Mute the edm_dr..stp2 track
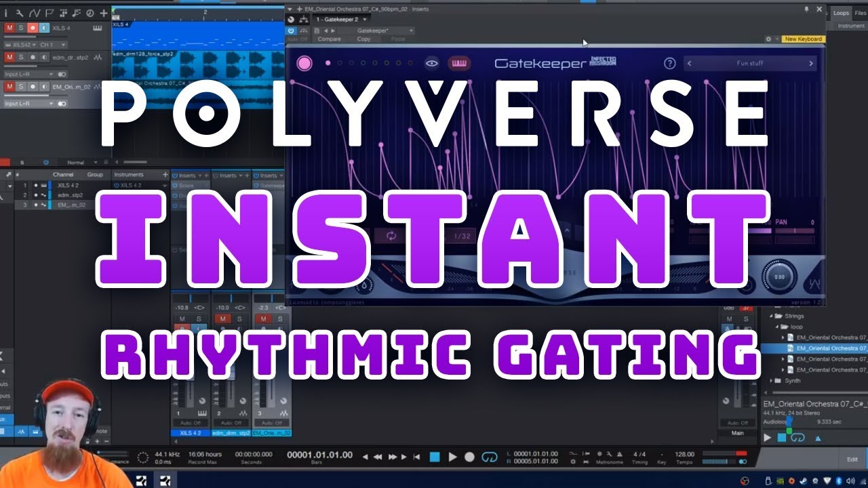This screenshot has height=488, width=868. (x=9, y=57)
